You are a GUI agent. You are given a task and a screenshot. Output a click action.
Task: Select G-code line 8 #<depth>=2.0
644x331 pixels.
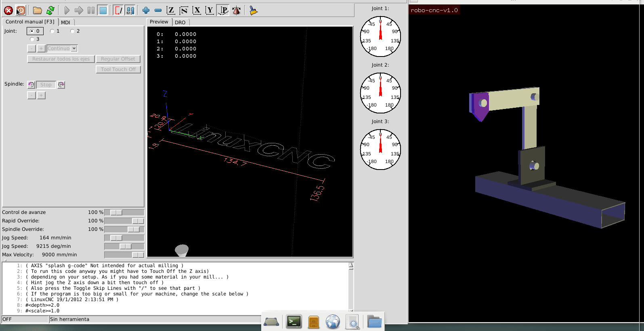[42, 305]
